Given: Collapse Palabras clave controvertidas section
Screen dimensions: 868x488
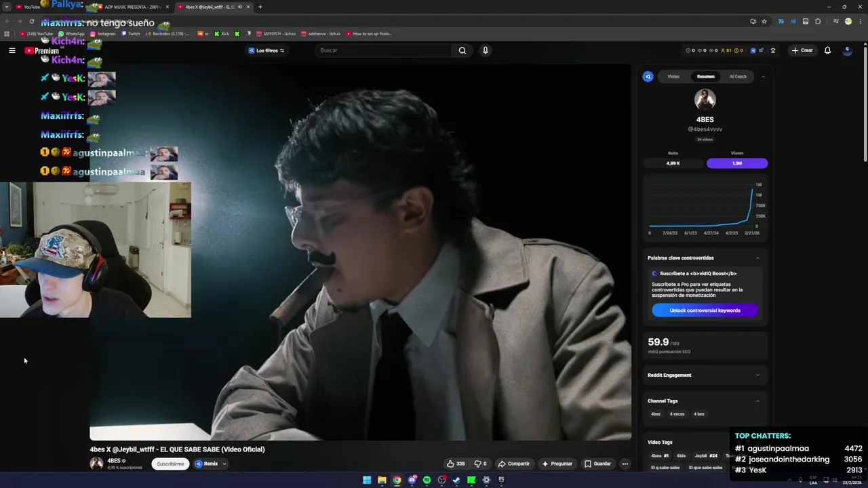Looking at the screenshot, I should 757,258.
